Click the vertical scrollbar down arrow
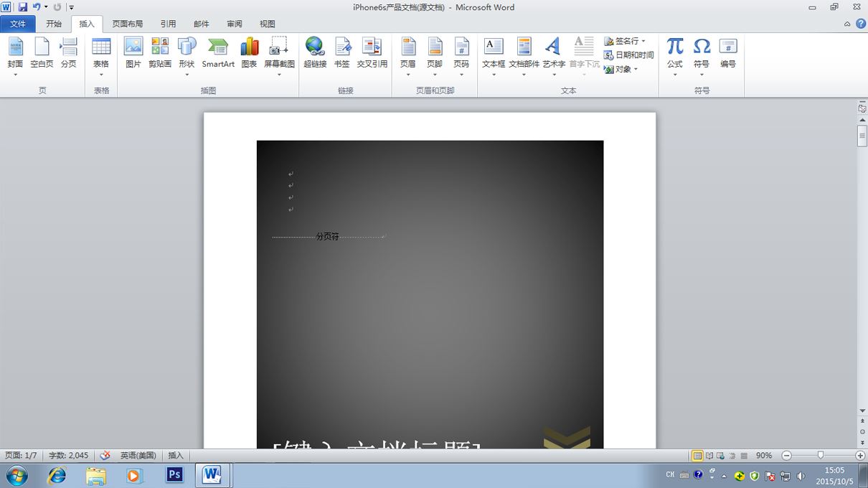This screenshot has height=488, width=868. pos(862,411)
